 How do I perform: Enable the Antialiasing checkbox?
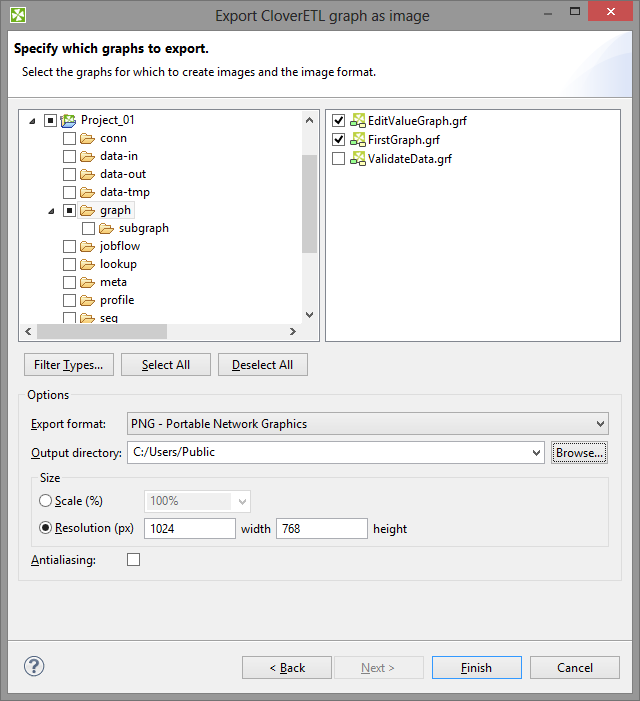(134, 559)
